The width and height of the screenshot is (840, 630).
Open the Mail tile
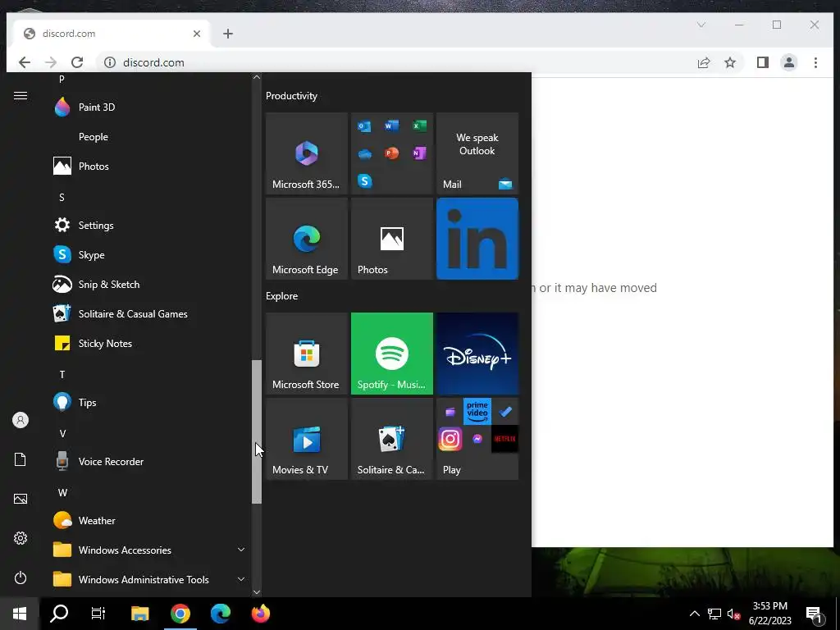click(477, 153)
